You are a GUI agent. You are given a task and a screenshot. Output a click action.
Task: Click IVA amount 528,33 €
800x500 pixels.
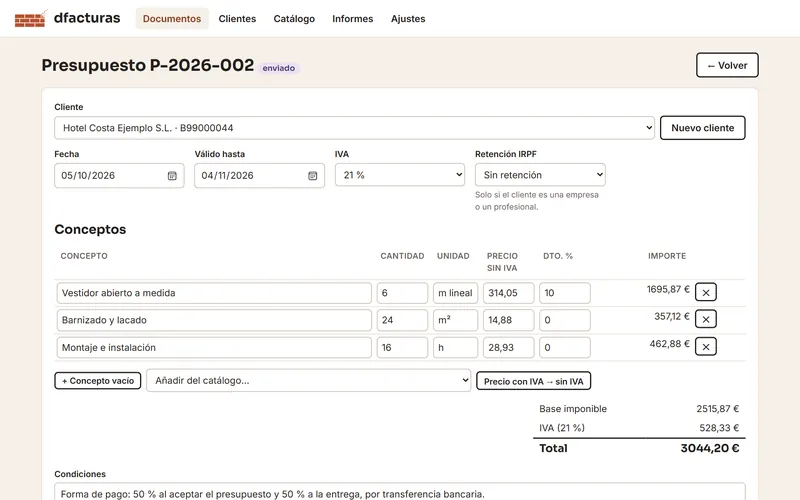coord(719,428)
